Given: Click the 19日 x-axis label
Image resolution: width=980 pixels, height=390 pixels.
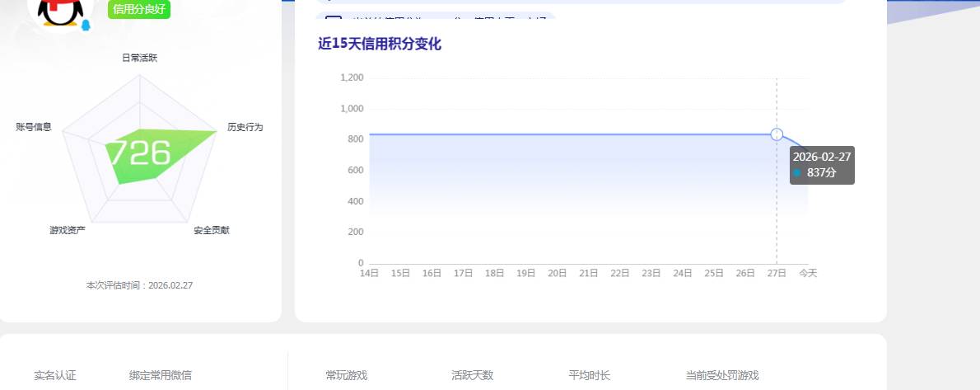Looking at the screenshot, I should click(x=526, y=273).
